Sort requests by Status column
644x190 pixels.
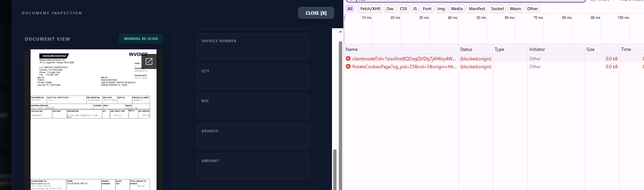point(475,49)
